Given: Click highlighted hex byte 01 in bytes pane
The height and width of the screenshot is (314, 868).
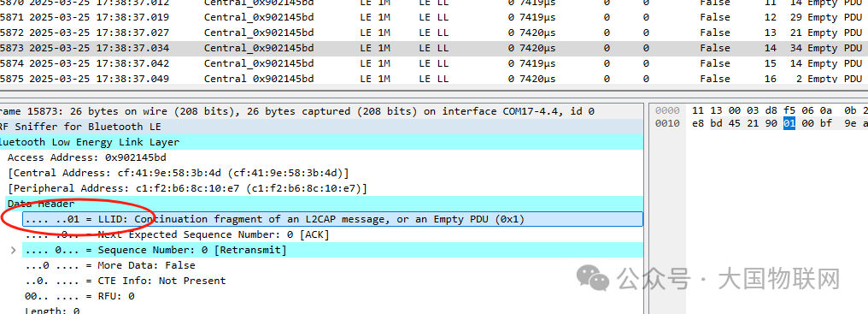Looking at the screenshot, I should click(x=789, y=123).
